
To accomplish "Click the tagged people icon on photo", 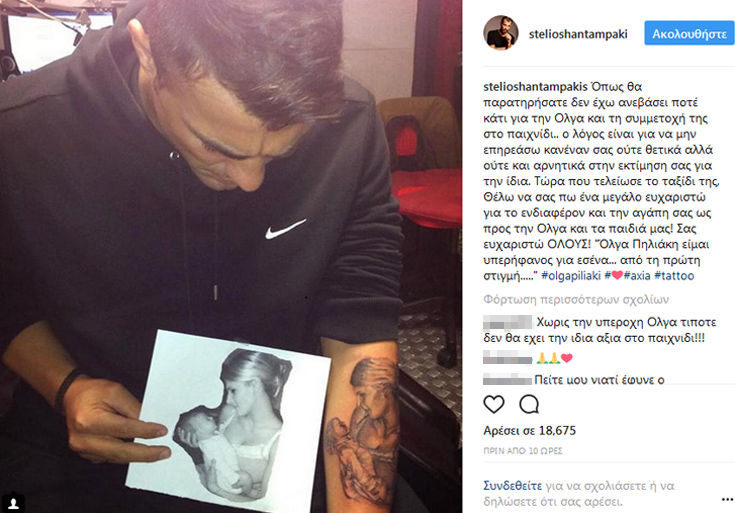I will [13, 503].
